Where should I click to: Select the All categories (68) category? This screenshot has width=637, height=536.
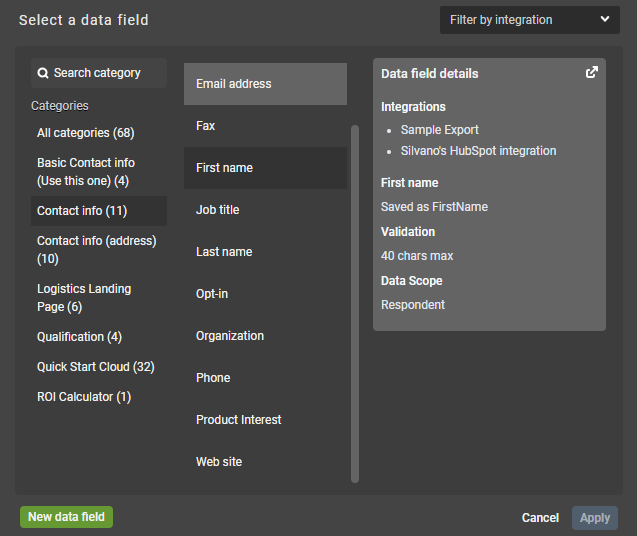click(x=85, y=133)
